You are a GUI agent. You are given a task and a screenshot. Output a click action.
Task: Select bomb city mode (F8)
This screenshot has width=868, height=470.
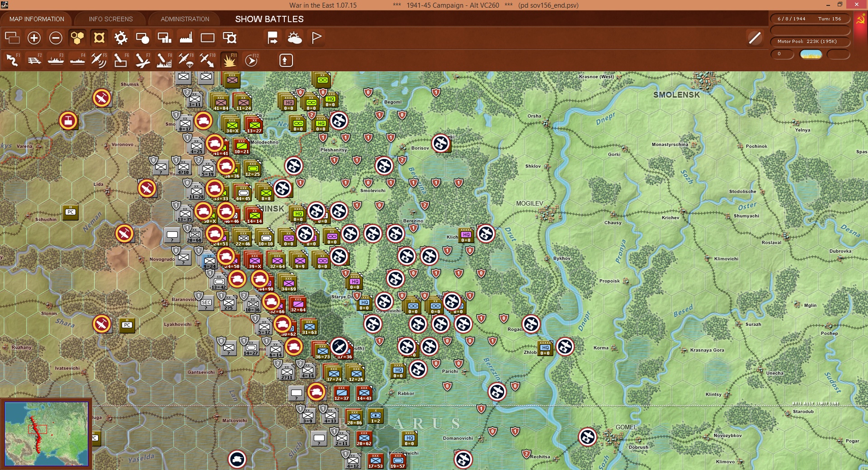164,60
